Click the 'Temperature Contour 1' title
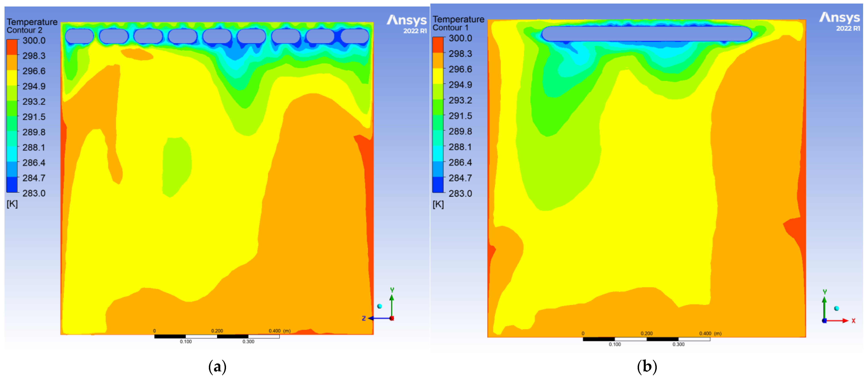This screenshot has width=868, height=380. (x=458, y=23)
